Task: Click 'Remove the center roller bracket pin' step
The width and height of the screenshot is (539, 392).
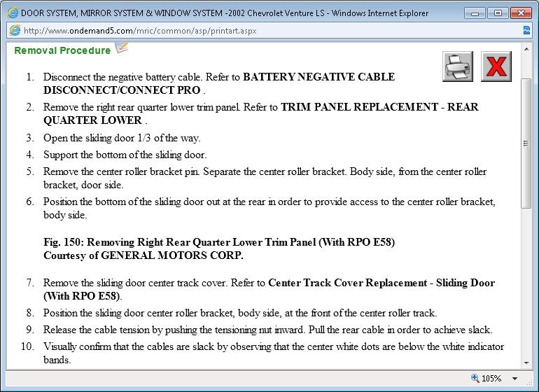Action: (x=265, y=178)
